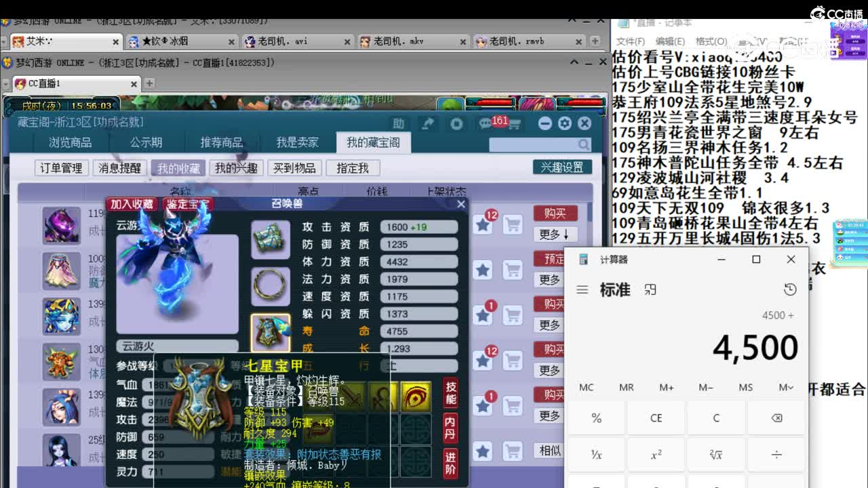Click red eye skill icon
Screen dimensions: 868x488
[x=416, y=396]
